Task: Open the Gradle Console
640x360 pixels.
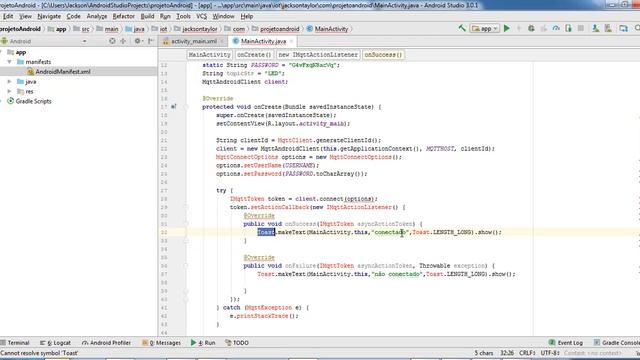Action: 617,342
